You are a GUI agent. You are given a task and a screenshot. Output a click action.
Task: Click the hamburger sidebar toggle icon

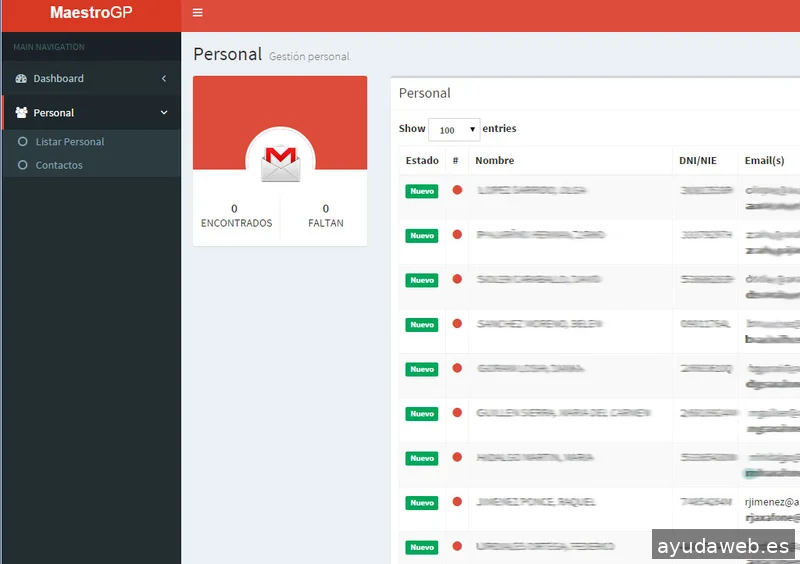pos(197,13)
